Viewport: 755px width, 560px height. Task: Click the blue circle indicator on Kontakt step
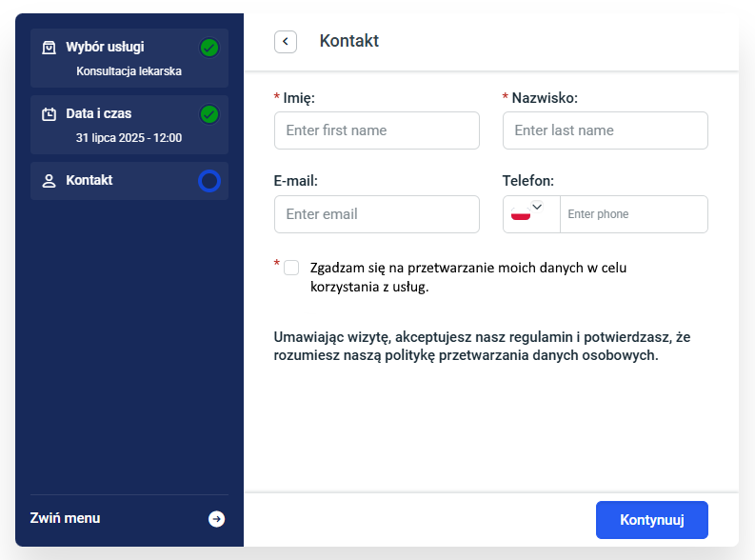[x=209, y=181]
